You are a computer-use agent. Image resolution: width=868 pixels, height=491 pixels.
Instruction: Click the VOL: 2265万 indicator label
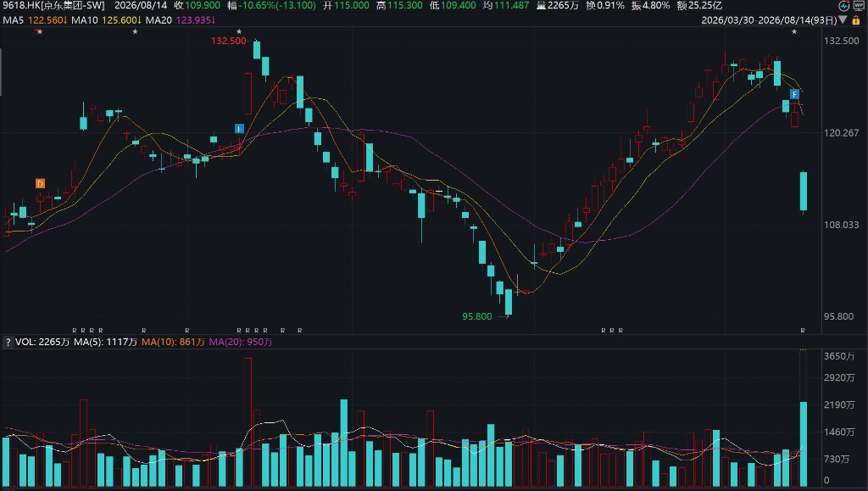[x=42, y=342]
